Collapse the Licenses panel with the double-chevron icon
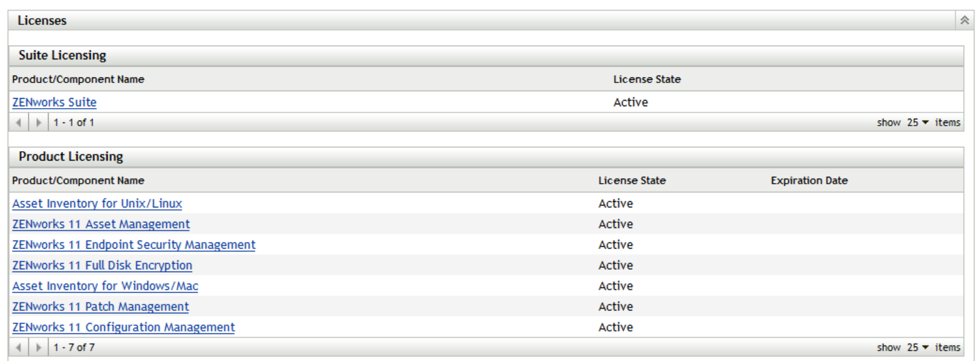980x361 pixels. click(964, 21)
